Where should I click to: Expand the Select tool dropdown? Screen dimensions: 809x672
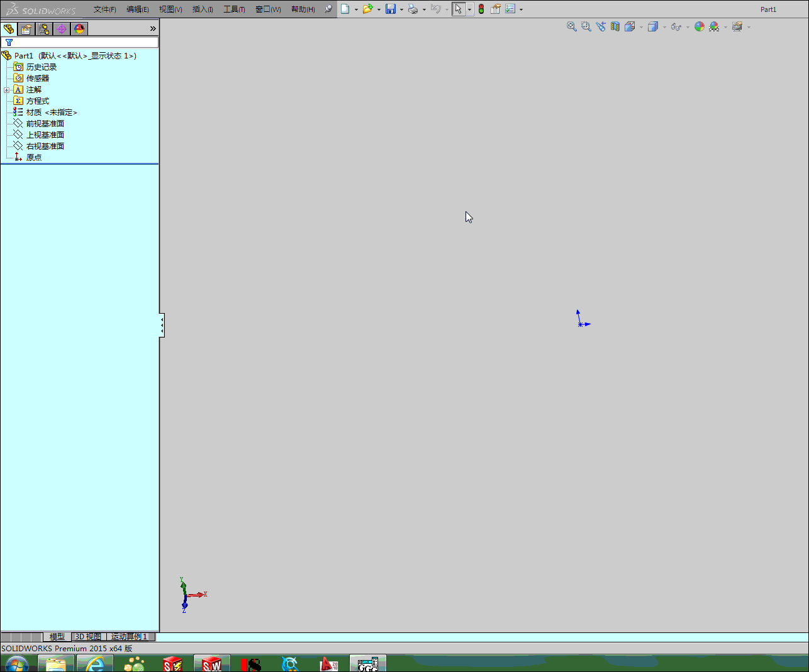click(x=469, y=9)
